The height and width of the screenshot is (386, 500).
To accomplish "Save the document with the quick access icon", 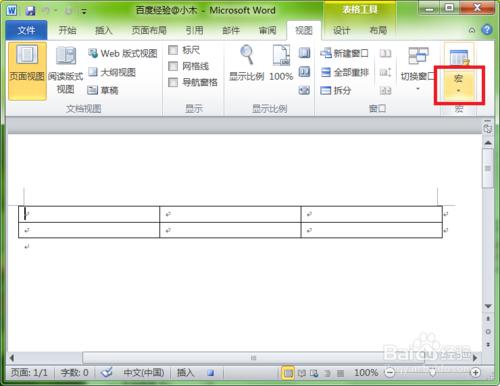I will [x=31, y=11].
